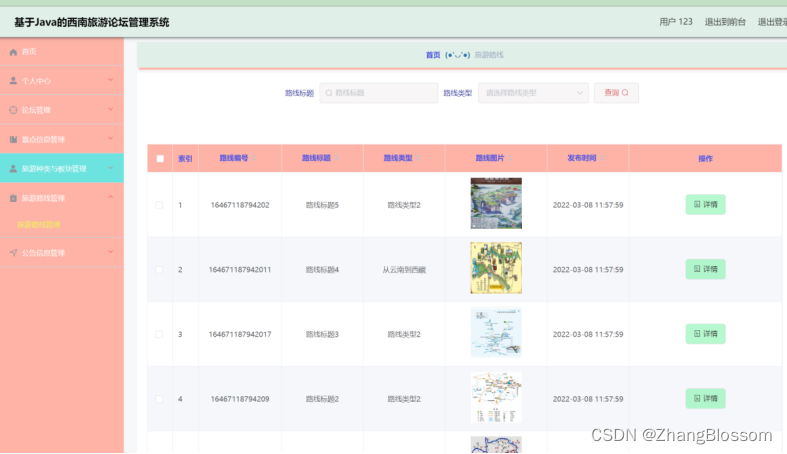Viewport: 787px width, 454px height.
Task: Click magnifier icon inside 路线标题 search field
Action: tap(329, 93)
